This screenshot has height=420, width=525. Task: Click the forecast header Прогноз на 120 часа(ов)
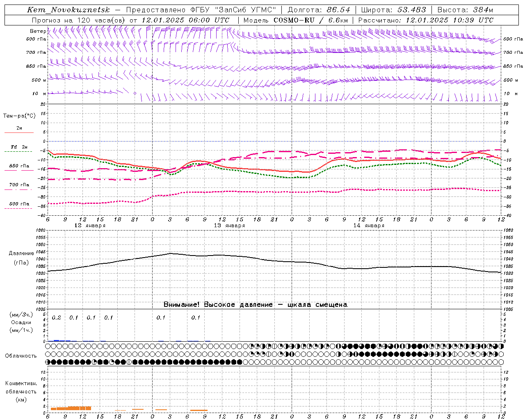(79, 20)
